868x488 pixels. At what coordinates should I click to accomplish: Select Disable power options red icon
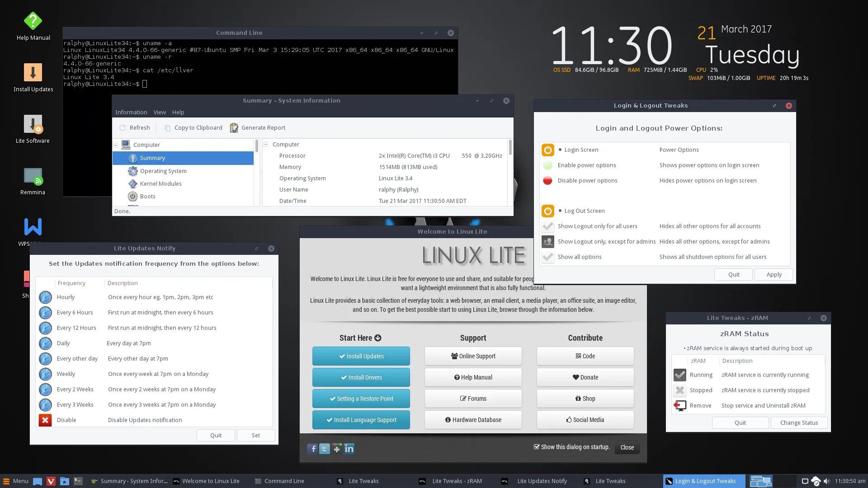[547, 181]
